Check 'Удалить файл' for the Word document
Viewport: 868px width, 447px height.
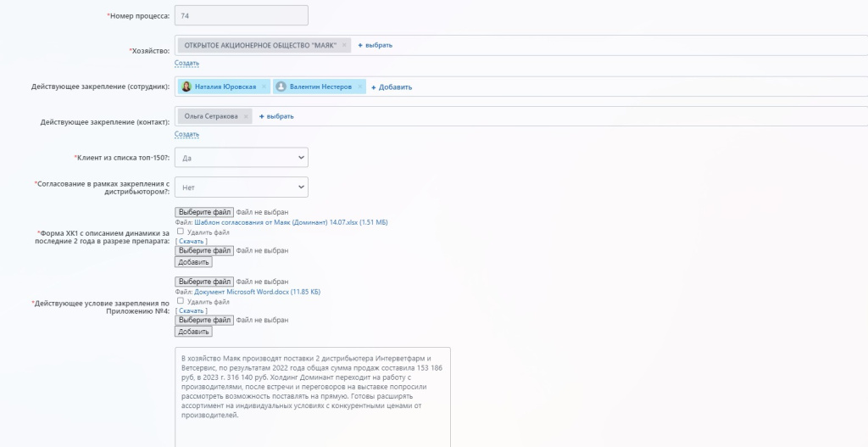pyautogui.click(x=181, y=301)
